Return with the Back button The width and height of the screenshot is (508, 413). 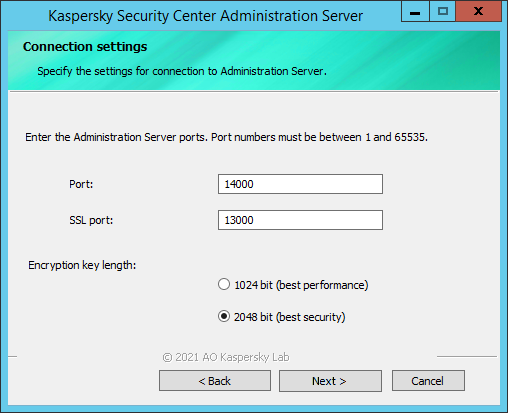tap(215, 381)
